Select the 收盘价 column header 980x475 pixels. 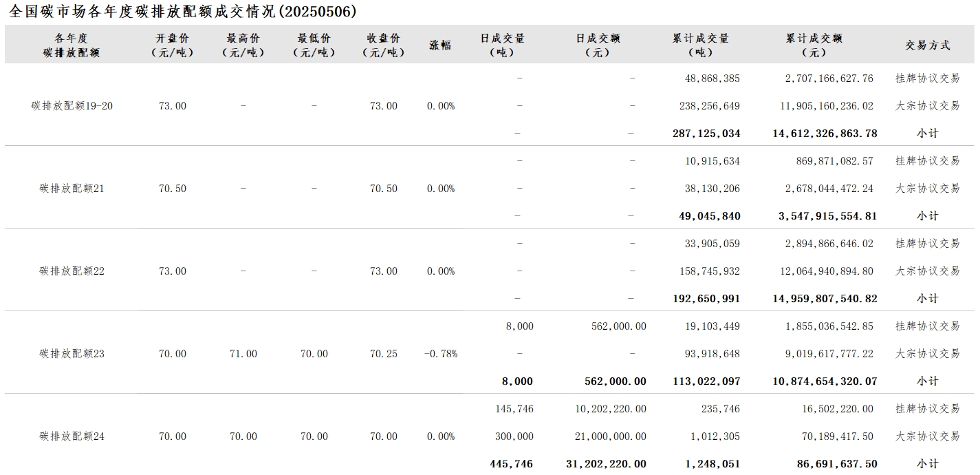click(384, 45)
